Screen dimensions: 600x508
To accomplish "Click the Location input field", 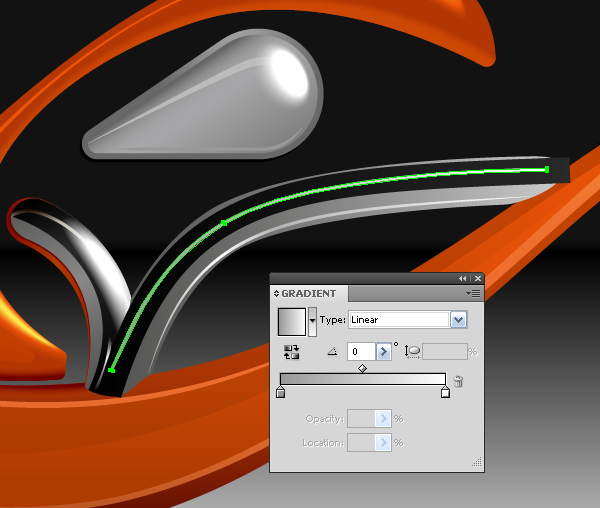I will click(x=361, y=443).
